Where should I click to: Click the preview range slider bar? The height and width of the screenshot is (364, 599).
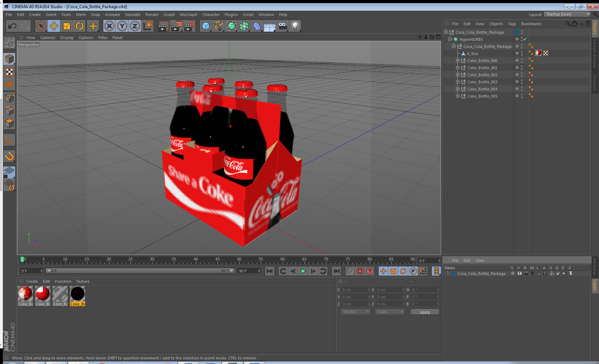[x=141, y=271]
